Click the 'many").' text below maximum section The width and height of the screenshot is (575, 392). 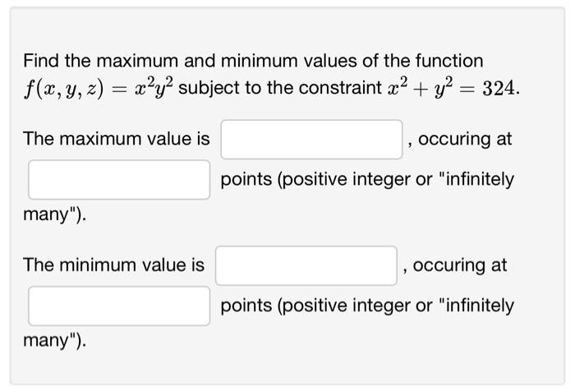pyautogui.click(x=55, y=214)
